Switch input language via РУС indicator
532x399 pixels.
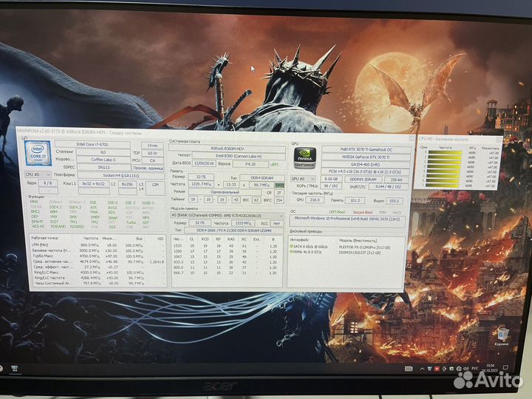click(474, 369)
